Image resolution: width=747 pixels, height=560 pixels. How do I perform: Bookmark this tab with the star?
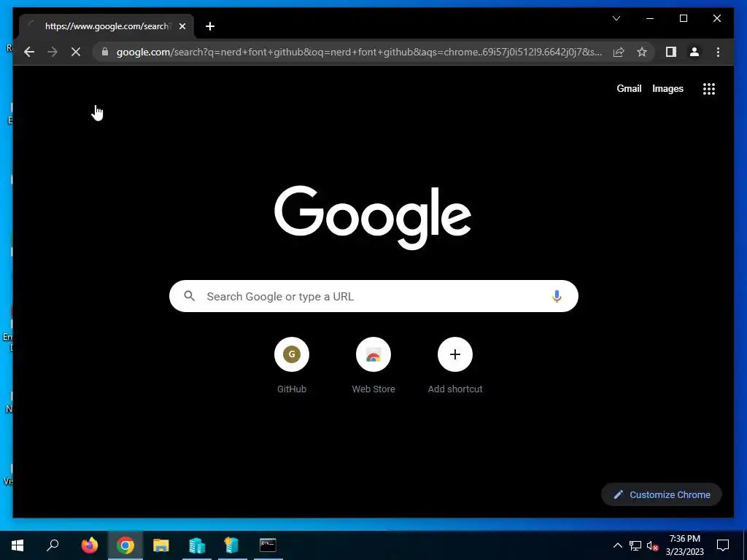click(x=642, y=52)
